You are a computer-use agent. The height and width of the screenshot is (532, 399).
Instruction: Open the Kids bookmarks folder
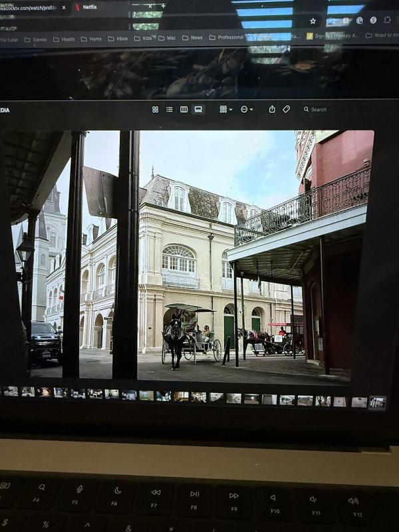[x=142, y=39]
